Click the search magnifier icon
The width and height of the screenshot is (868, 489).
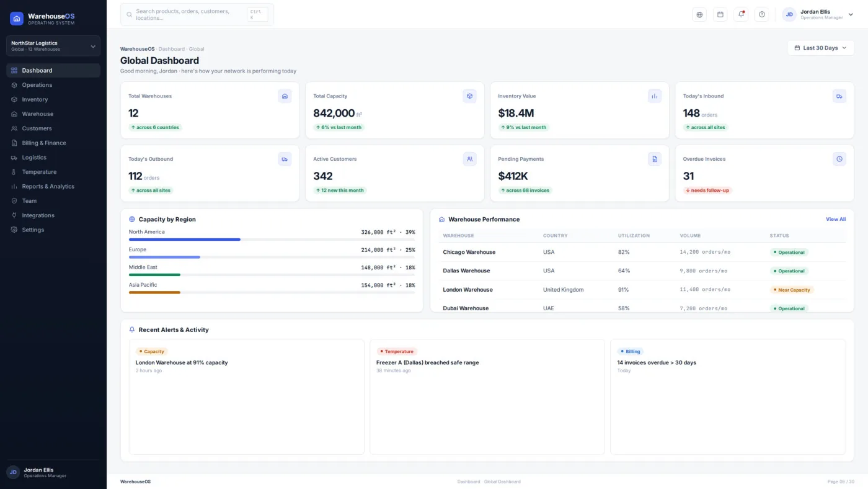pyautogui.click(x=130, y=14)
